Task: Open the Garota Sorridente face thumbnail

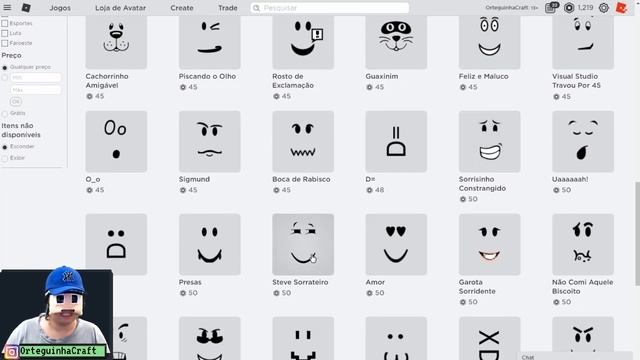Action: 489,244
